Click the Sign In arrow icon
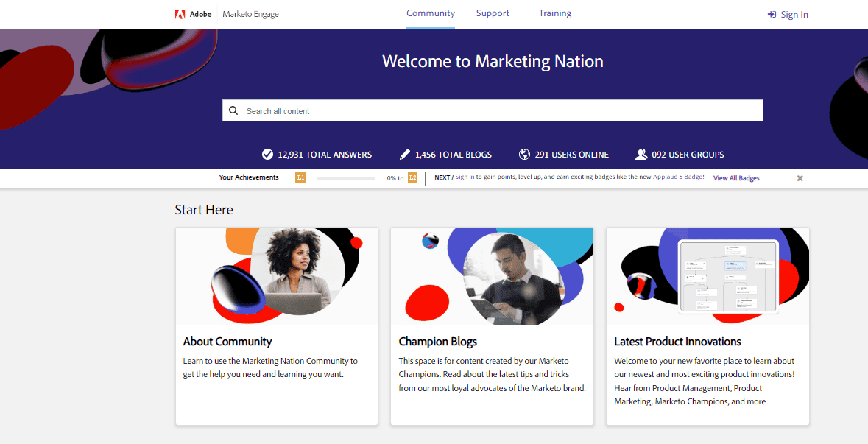868x444 pixels. coord(772,15)
